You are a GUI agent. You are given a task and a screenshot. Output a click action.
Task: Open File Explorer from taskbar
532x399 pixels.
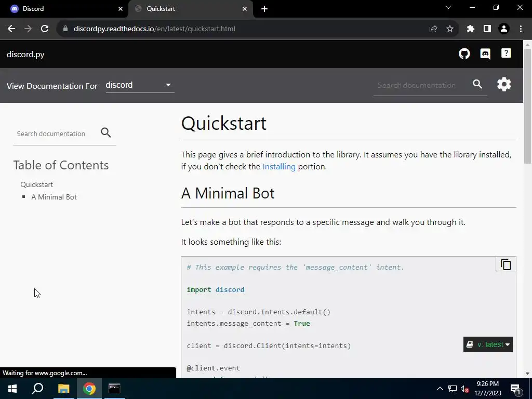(63, 389)
